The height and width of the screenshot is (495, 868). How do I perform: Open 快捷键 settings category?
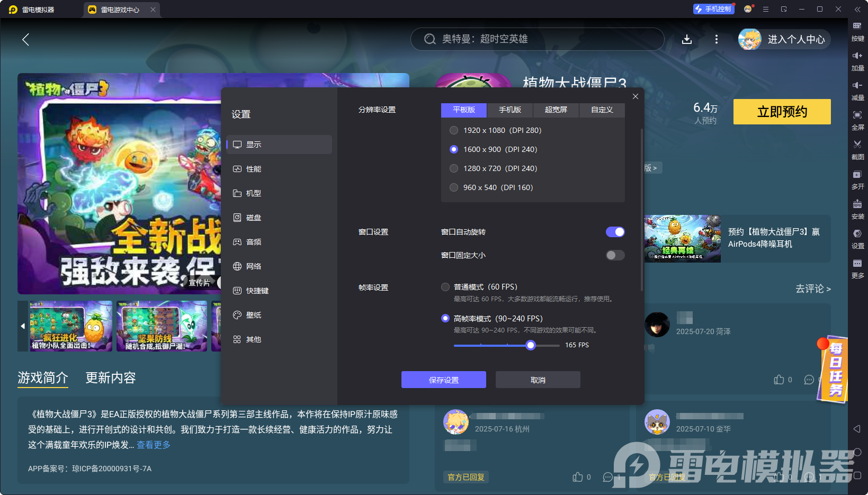[279, 291]
